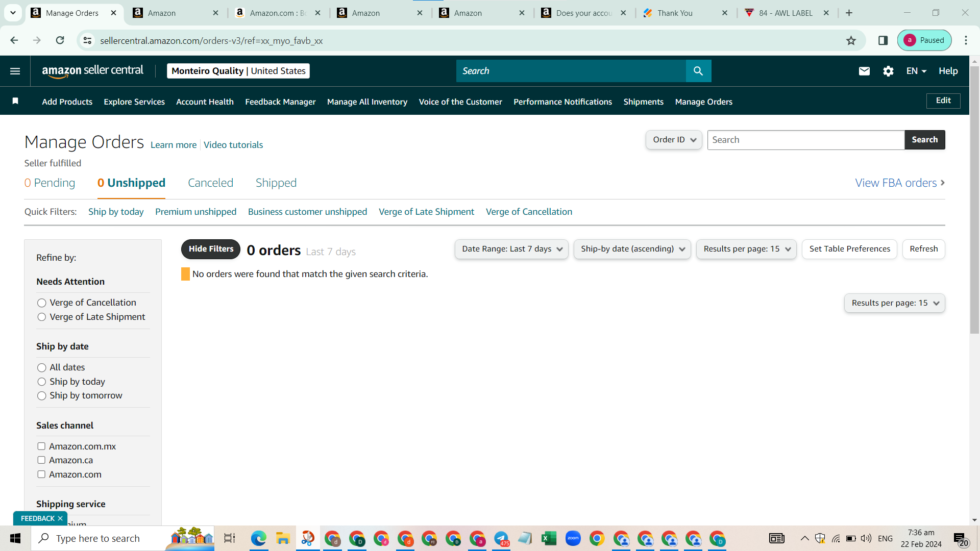Open the messages envelope icon
This screenshot has width=980, height=551.
tap(864, 71)
